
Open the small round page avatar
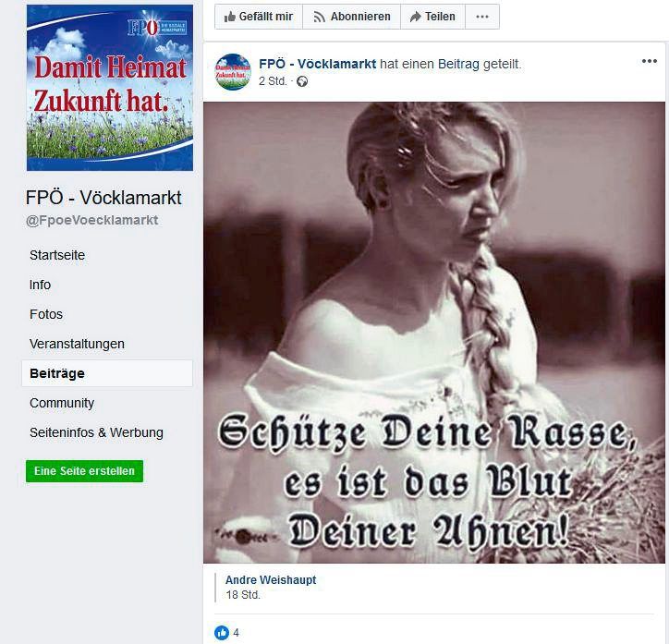(233, 71)
